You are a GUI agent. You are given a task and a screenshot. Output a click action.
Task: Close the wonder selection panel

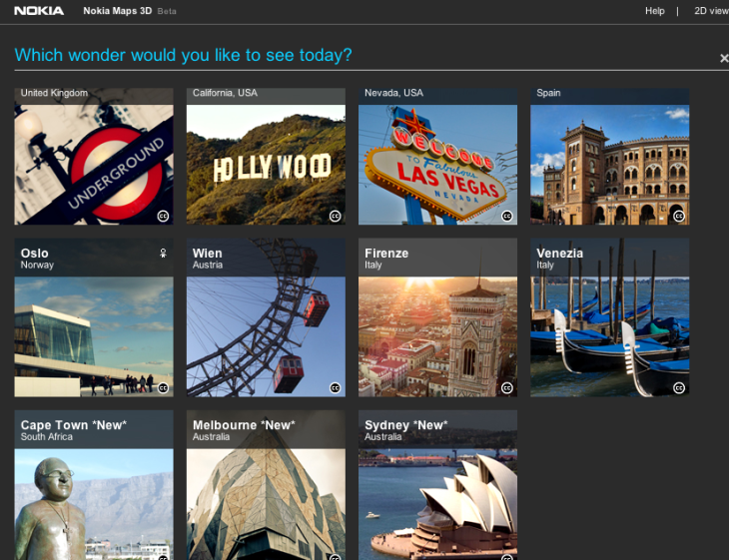click(x=724, y=58)
